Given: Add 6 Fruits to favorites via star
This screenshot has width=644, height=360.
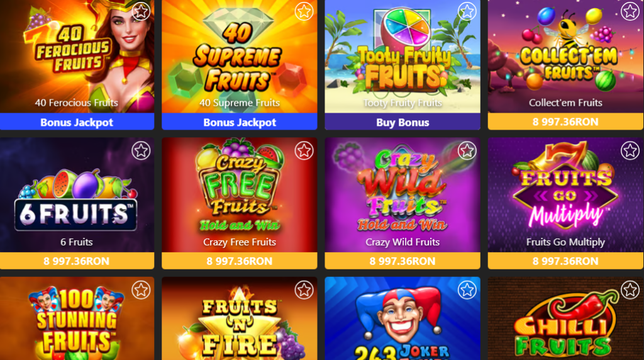Looking at the screenshot, I should 141,151.
